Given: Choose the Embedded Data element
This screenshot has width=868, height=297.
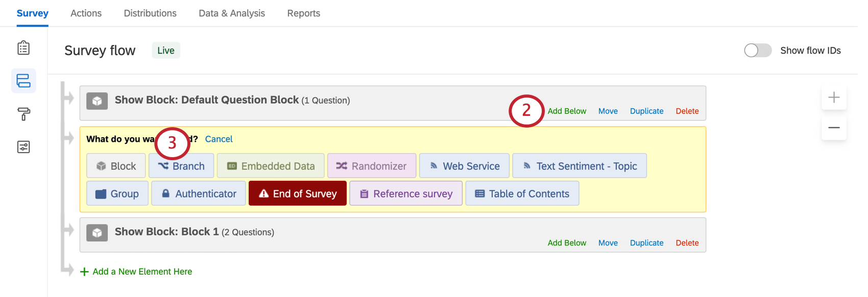Looking at the screenshot, I should click(x=271, y=166).
